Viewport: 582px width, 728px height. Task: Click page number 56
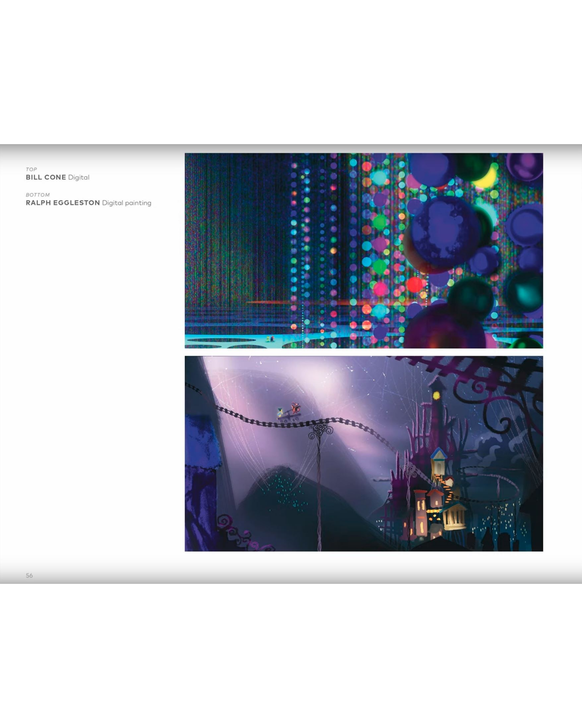(29, 575)
